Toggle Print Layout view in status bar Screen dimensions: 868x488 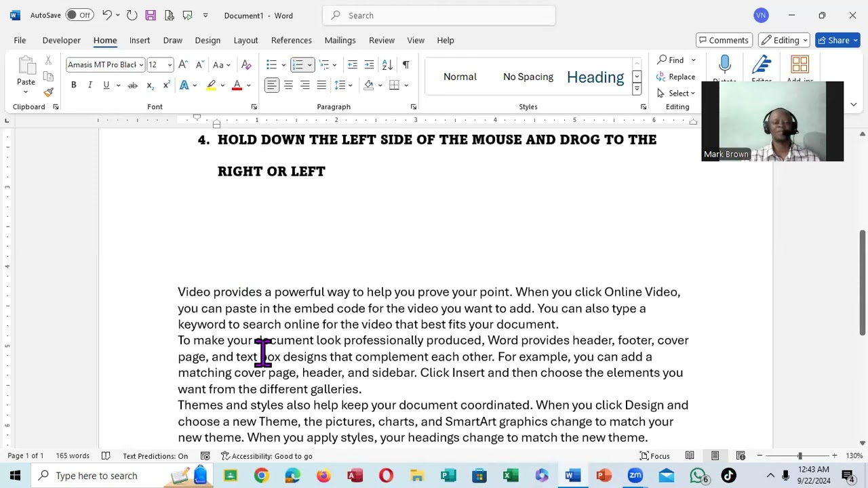tap(715, 456)
